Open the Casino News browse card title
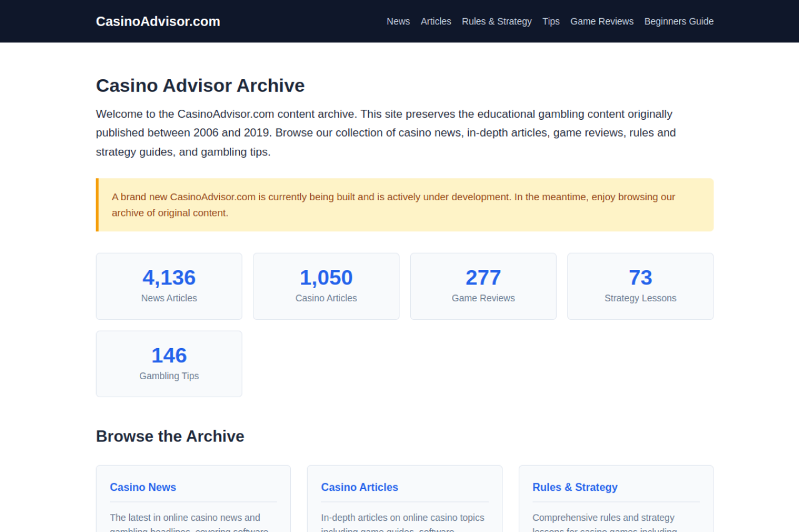799x532 pixels. tap(143, 487)
